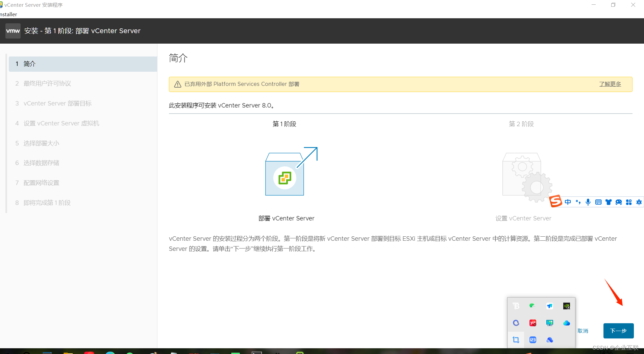
Task: Click the blue circular arrow icon in tray
Action: point(516,323)
